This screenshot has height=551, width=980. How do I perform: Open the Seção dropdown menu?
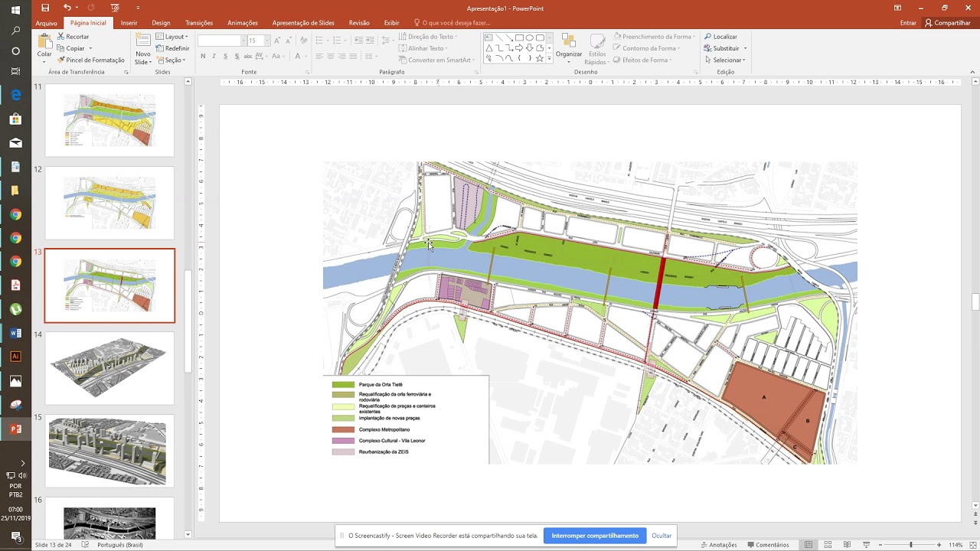click(172, 60)
